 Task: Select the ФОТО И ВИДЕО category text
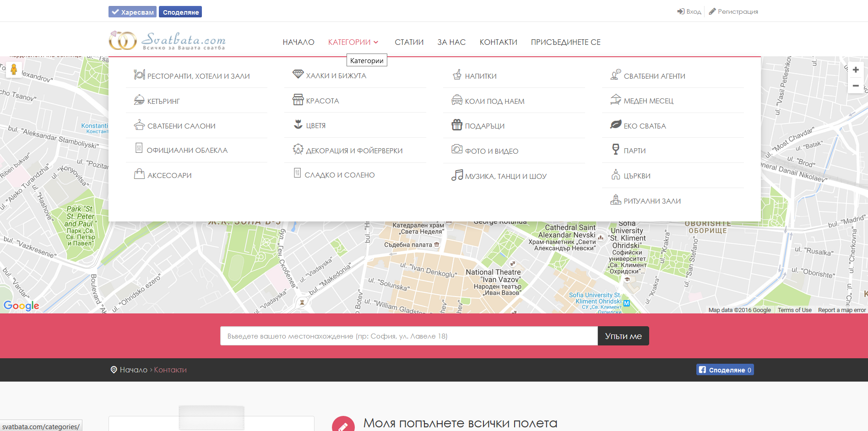(x=492, y=151)
